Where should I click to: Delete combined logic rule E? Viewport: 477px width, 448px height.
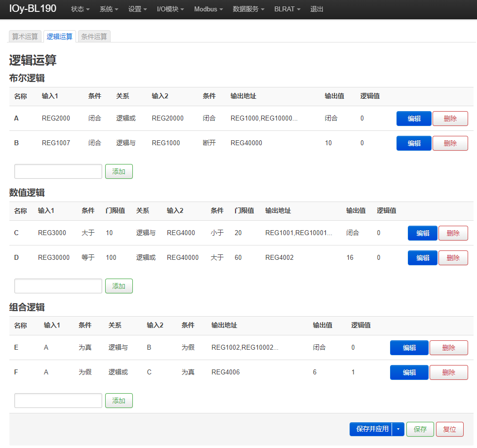449,348
